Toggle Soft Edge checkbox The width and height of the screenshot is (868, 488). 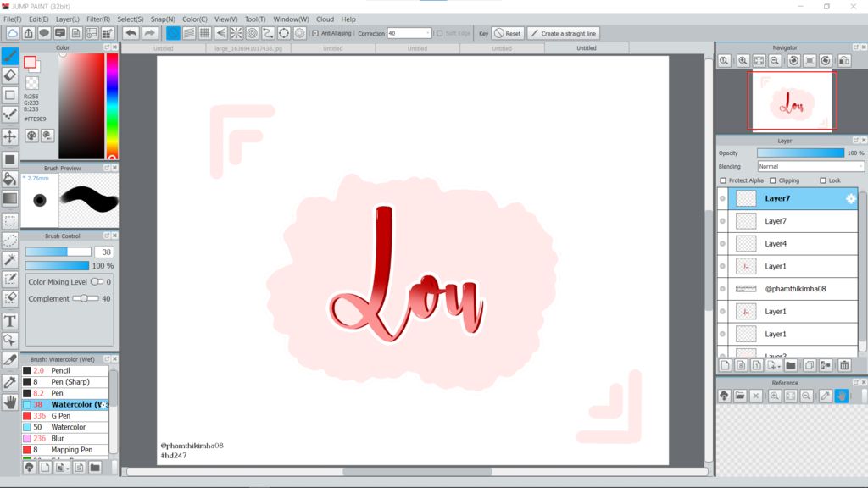coord(440,33)
